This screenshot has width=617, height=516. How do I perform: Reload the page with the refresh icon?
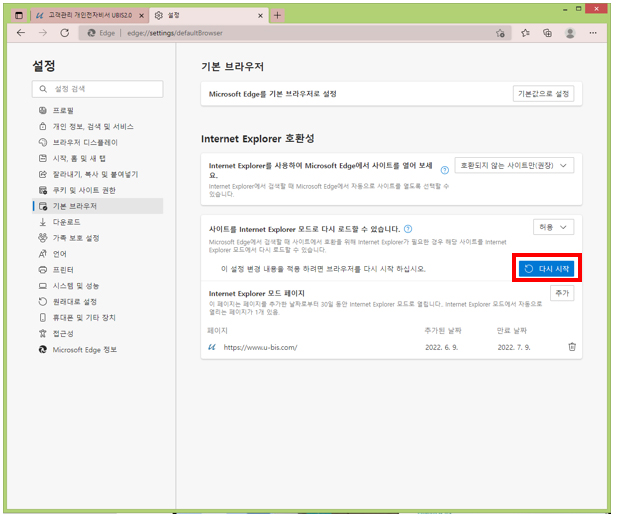(65, 33)
